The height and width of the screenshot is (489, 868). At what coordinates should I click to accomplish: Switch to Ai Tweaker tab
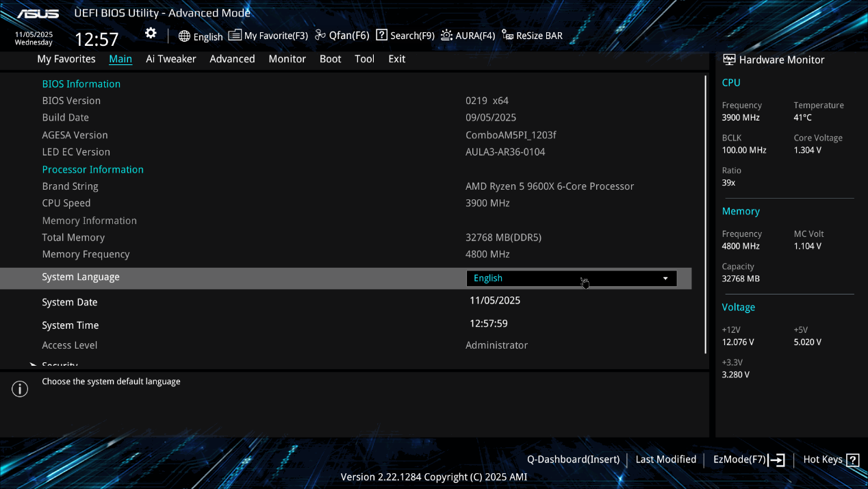(170, 59)
